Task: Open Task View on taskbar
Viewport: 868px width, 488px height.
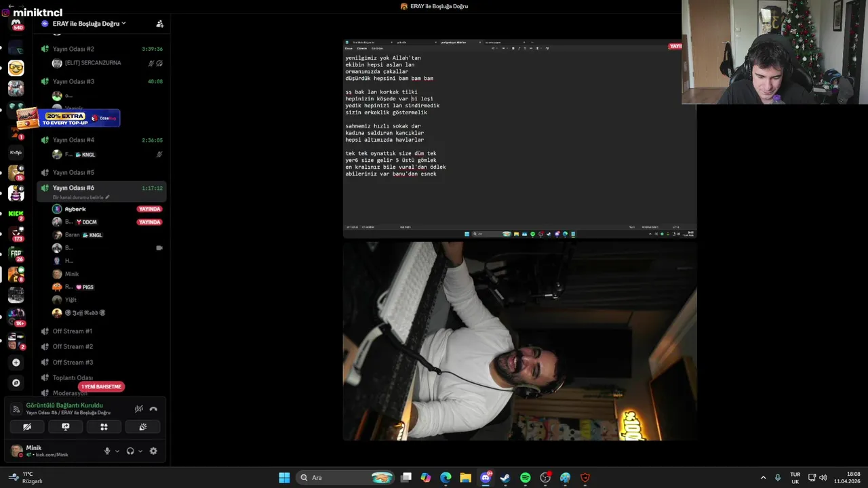Action: coord(406,478)
